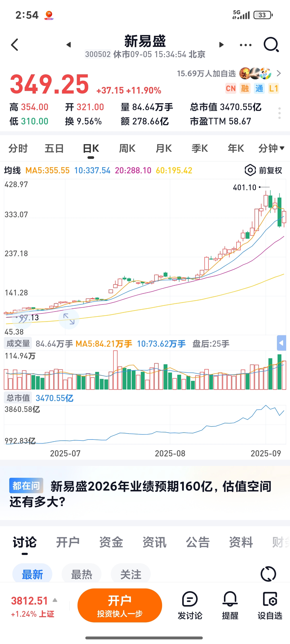Viewport: 290px width, 644px height.
Task: Tap the 总市值 3470.55亿 header value
Action: (x=225, y=107)
